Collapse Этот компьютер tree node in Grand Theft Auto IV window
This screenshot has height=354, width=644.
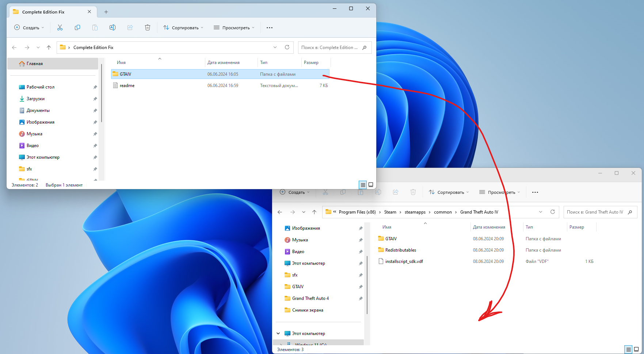278,334
